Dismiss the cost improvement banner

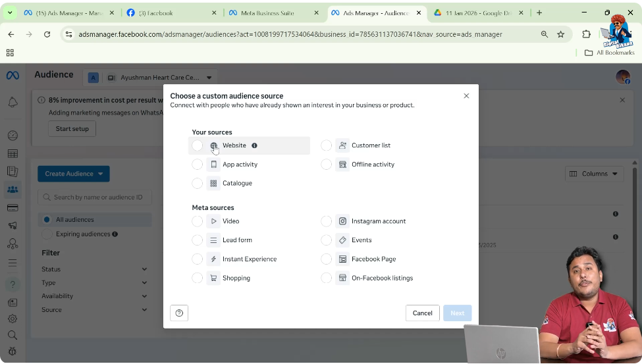tap(622, 100)
